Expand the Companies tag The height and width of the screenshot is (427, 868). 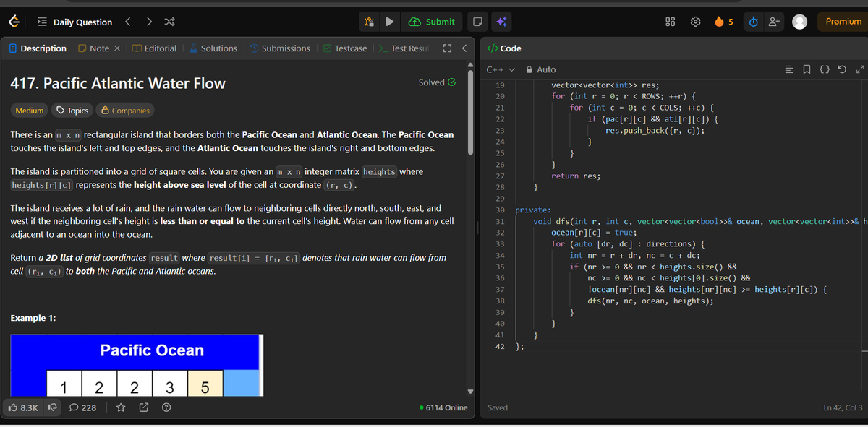(x=126, y=111)
